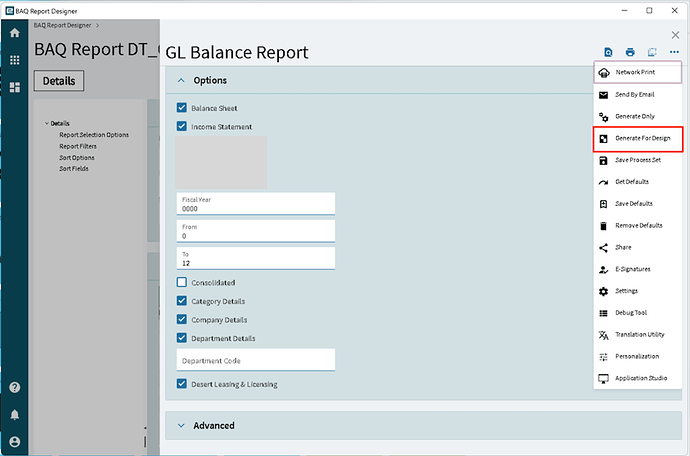Open the apps grid menu icon
The width and height of the screenshot is (690, 456).
pyautogui.click(x=15, y=60)
